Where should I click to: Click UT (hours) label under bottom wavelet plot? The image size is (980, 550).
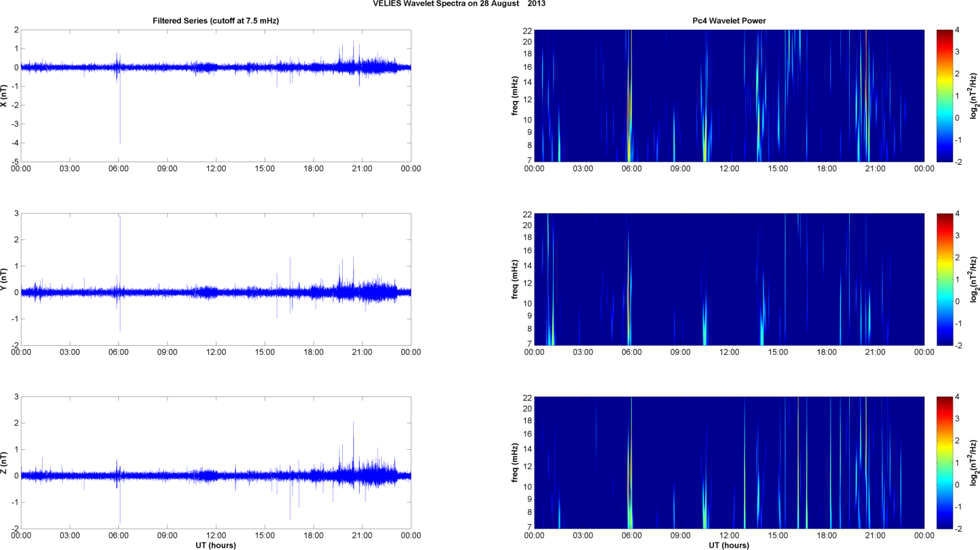point(728,545)
